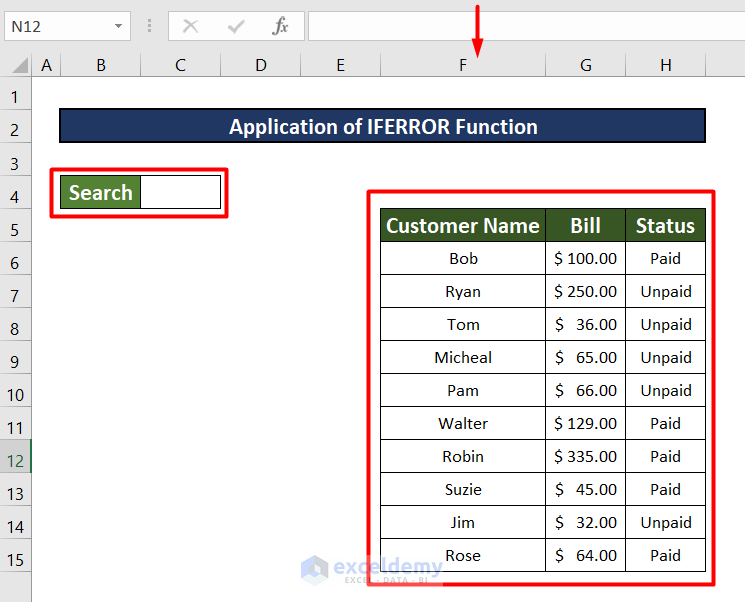The height and width of the screenshot is (602, 745).
Task: Select Walter's Paid status cell
Action: coord(666,423)
